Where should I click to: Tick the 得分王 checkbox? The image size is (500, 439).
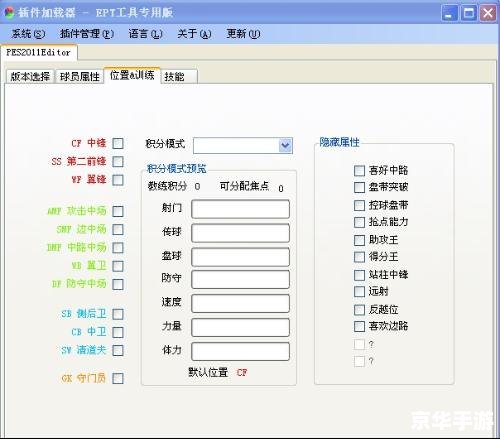359,257
